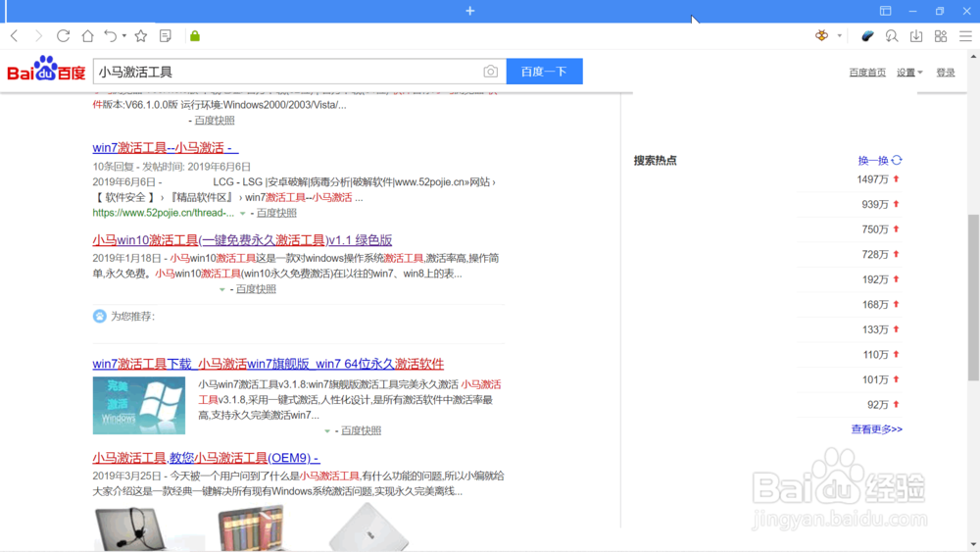
Task: Click the 登录 link
Action: [946, 73]
